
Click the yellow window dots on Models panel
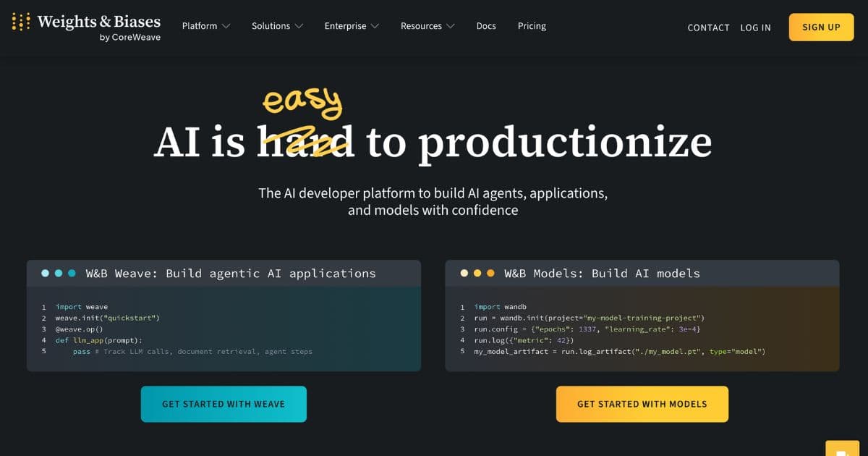click(x=477, y=274)
